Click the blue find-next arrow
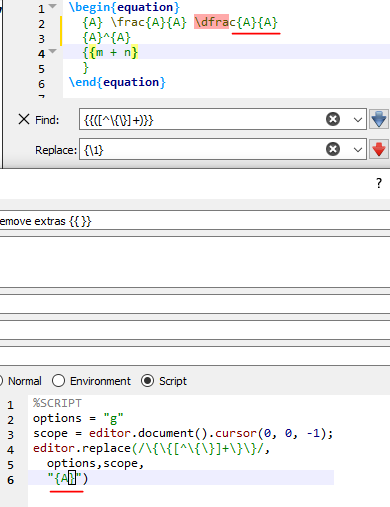The height and width of the screenshot is (507, 390). coord(379,119)
